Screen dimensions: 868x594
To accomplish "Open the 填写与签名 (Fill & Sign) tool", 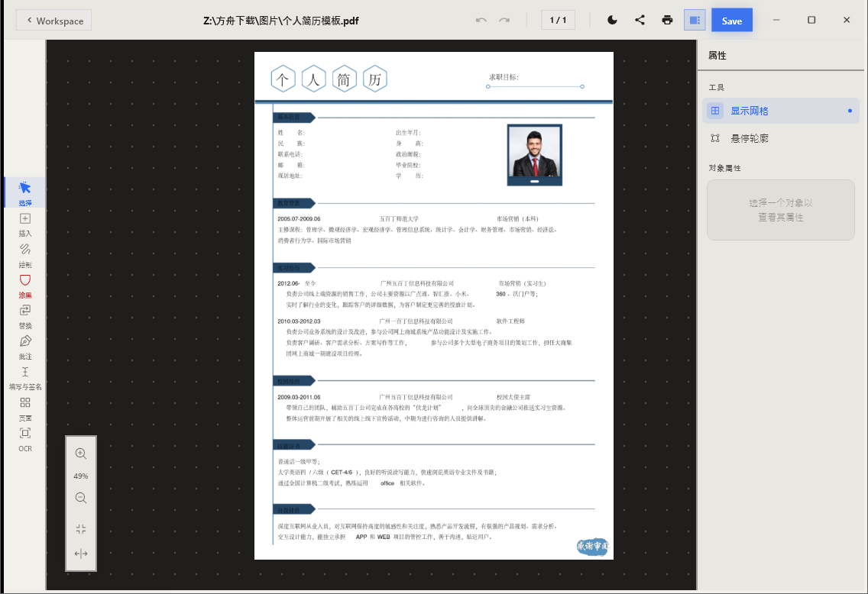I will (x=25, y=378).
